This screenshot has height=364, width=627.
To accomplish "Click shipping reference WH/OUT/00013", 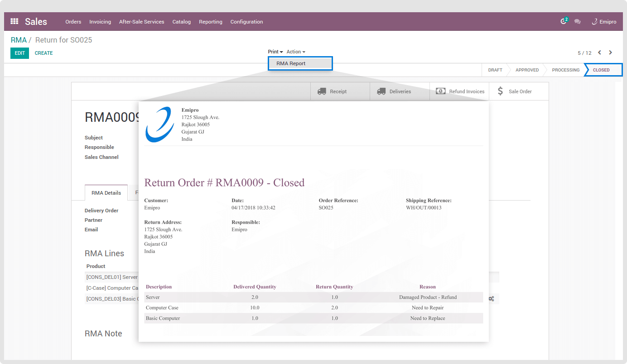I will (424, 208).
